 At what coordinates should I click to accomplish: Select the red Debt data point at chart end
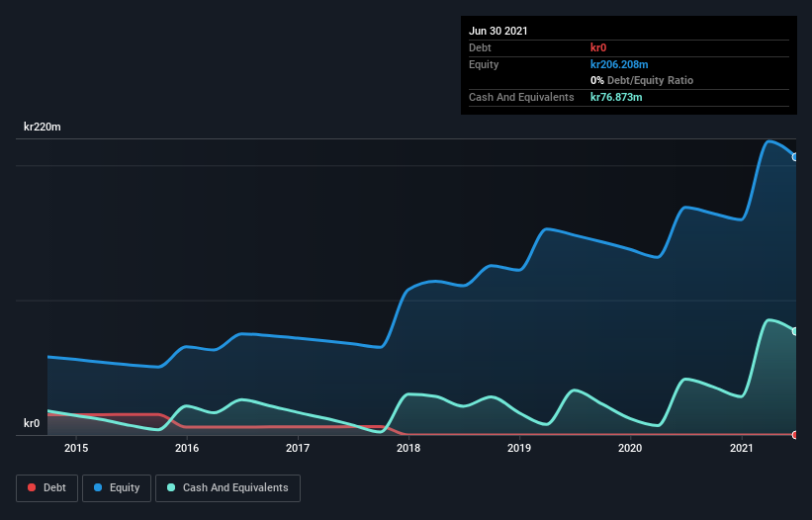(x=795, y=435)
